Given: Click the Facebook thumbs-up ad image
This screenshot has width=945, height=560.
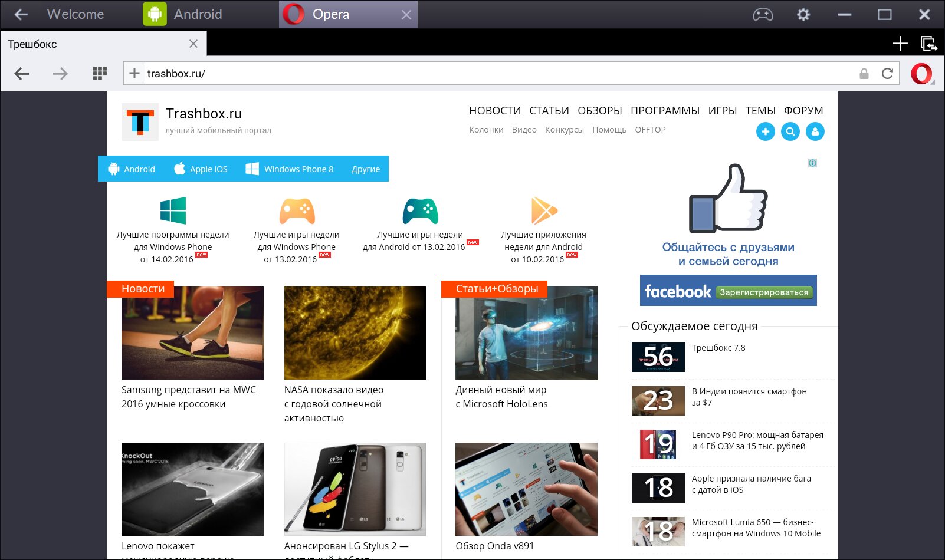Looking at the screenshot, I should coord(729,198).
